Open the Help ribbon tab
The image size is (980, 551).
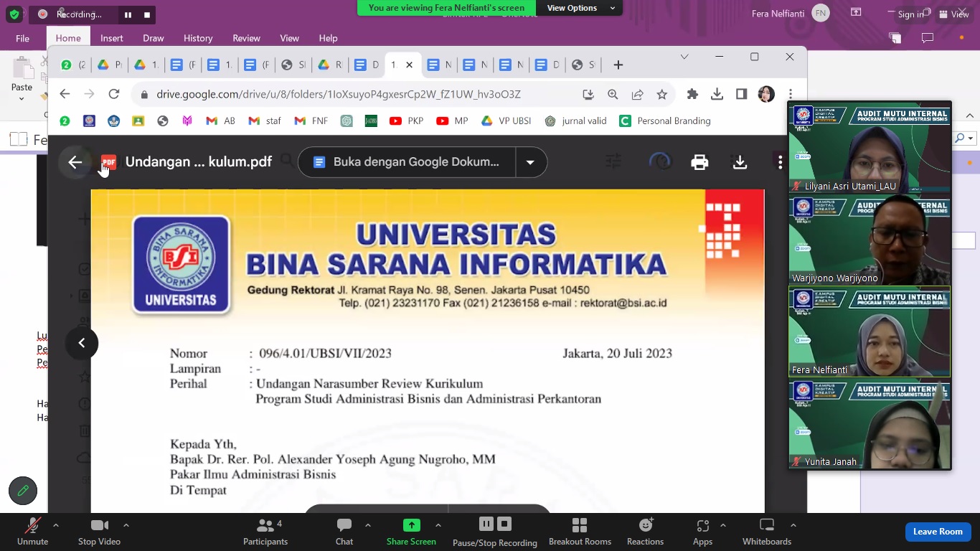tap(328, 38)
